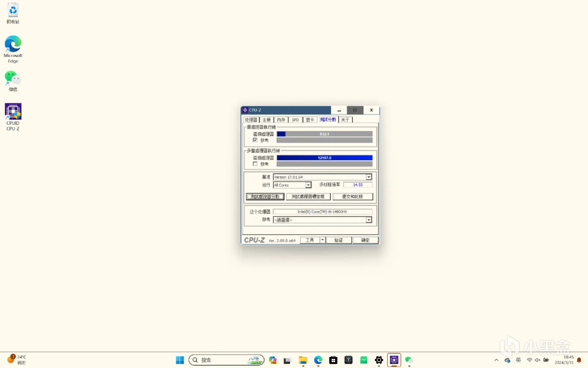Open Microsoft Store from the taskbar
Image resolution: width=588 pixels, height=368 pixels.
334,360
